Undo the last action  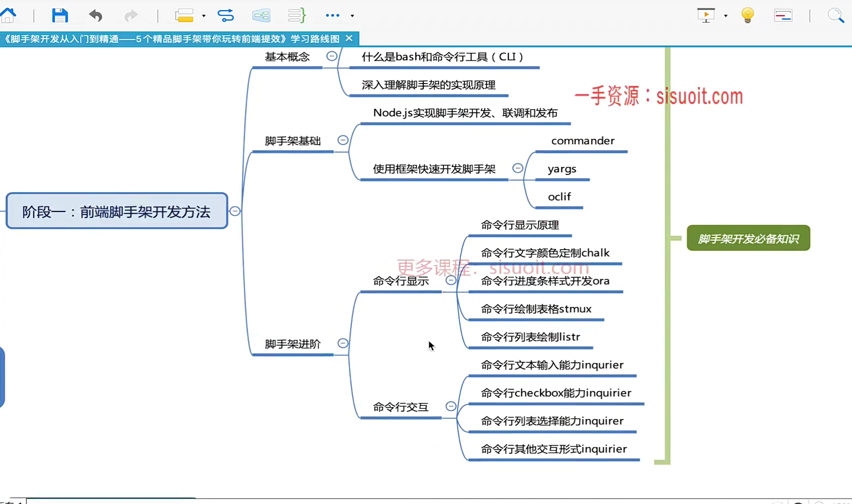(95, 15)
